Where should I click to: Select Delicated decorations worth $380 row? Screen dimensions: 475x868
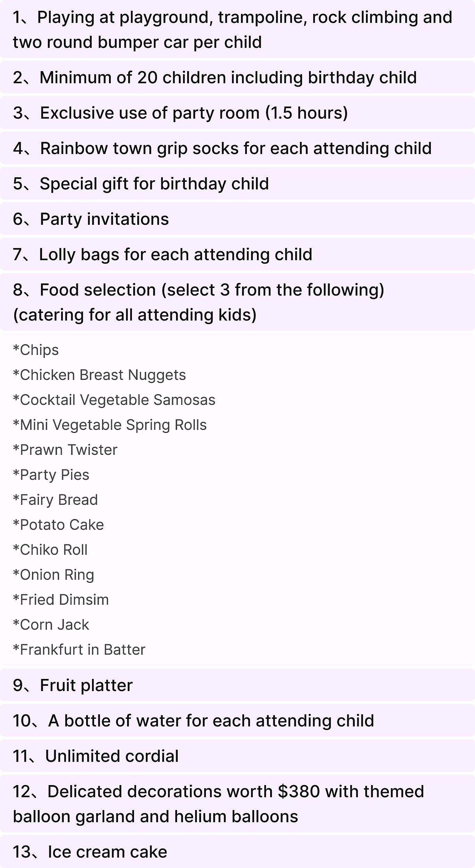237,804
